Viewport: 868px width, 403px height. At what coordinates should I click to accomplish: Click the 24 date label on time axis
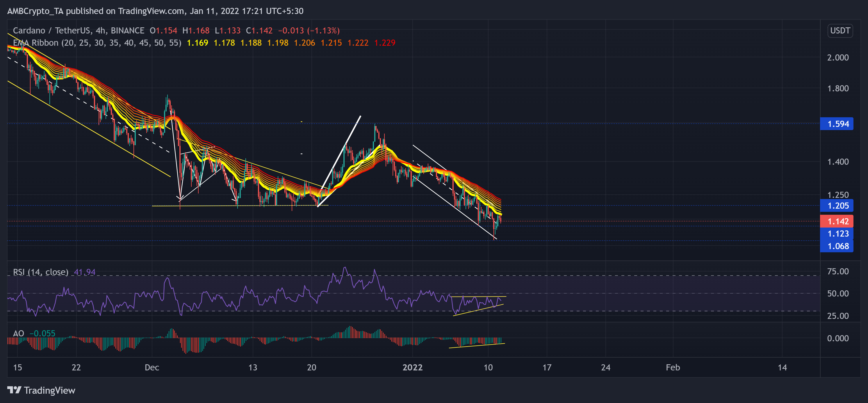coord(605,367)
